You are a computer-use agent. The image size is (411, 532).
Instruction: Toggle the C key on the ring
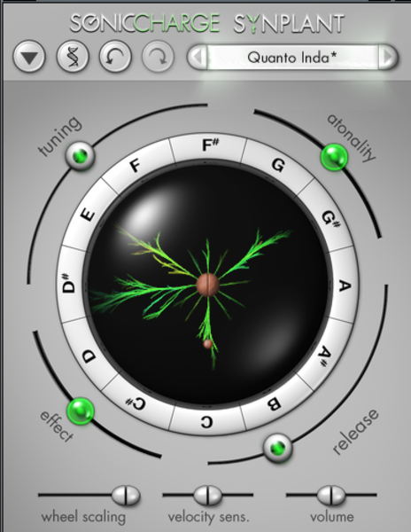tap(206, 420)
